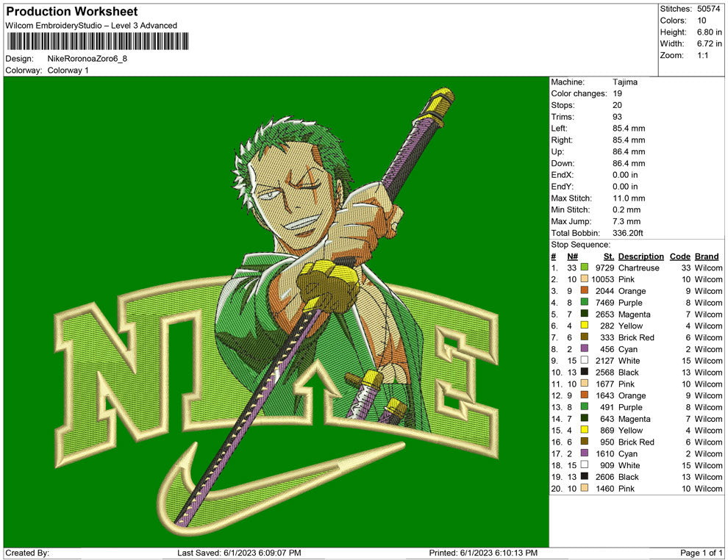This screenshot has height=560, width=728.
Task: Click stitch count 9729 for Chartreuse
Action: (x=605, y=268)
